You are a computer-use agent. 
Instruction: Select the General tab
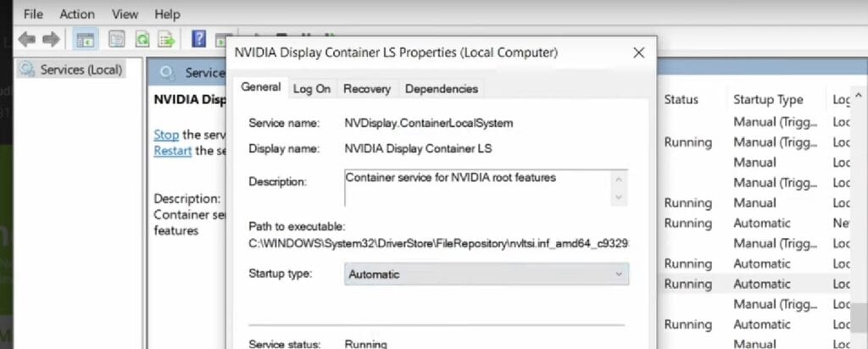point(261,87)
